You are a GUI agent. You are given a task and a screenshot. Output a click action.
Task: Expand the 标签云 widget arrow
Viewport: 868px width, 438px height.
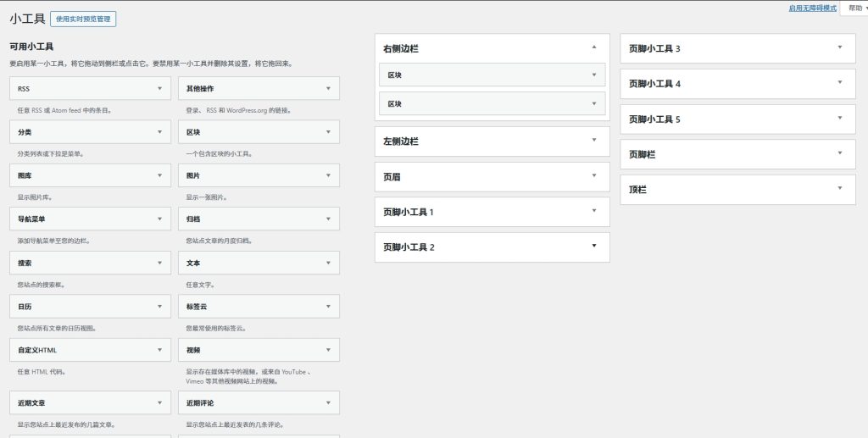tap(328, 306)
